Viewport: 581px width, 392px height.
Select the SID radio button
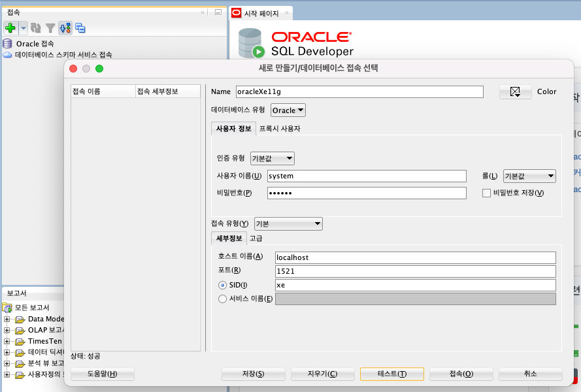tap(222, 286)
